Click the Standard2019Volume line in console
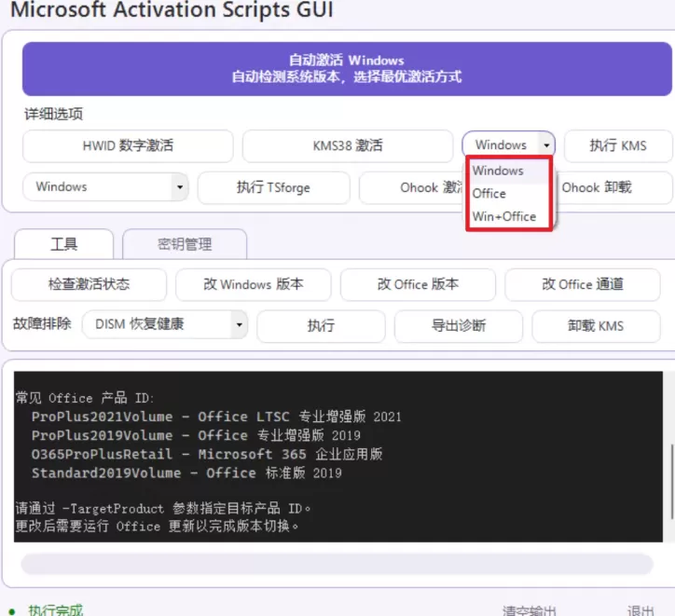 186,473
